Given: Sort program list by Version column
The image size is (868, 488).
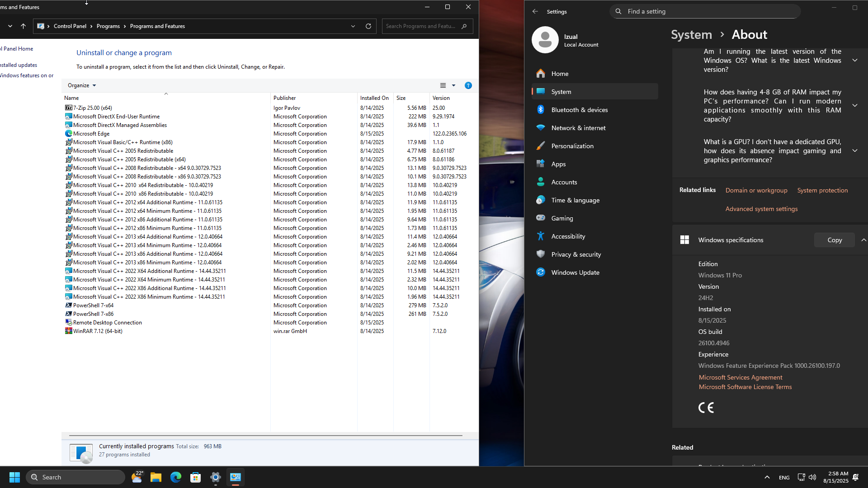Looking at the screenshot, I should pos(453,98).
